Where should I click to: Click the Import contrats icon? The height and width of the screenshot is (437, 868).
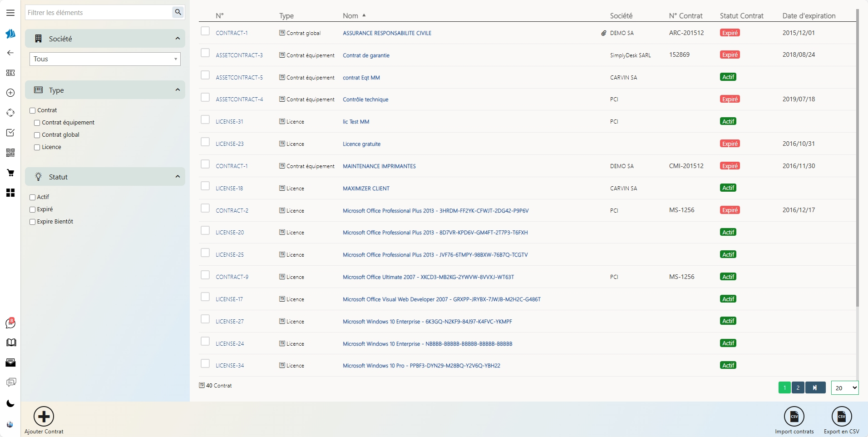click(x=794, y=416)
